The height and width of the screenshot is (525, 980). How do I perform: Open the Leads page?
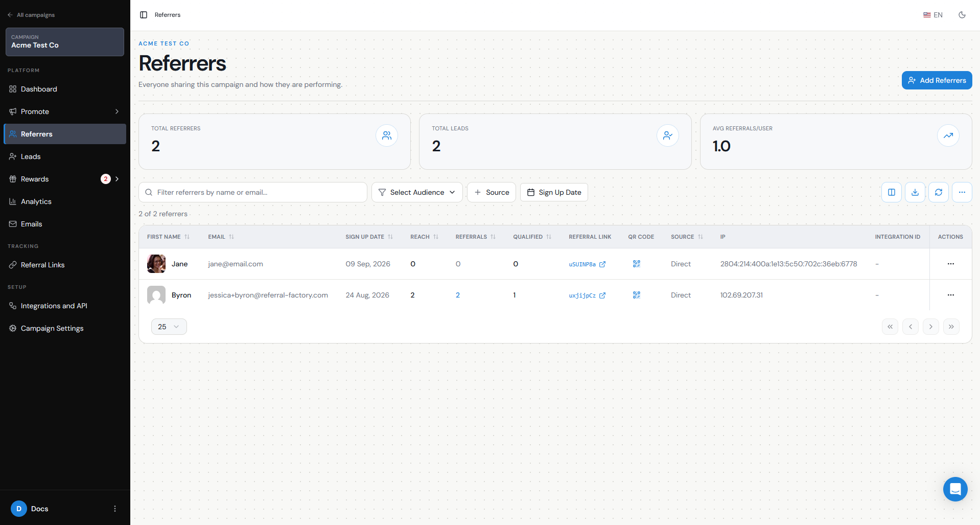[x=65, y=156]
